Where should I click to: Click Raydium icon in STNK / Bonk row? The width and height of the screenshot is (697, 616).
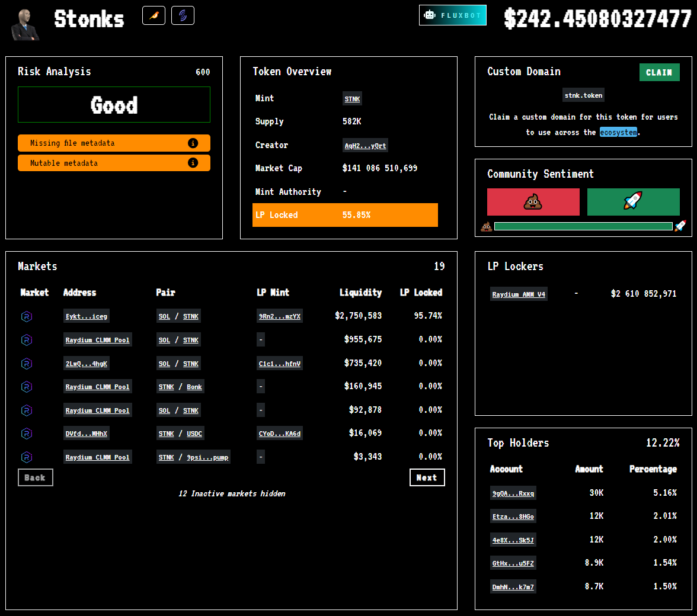click(x=27, y=386)
